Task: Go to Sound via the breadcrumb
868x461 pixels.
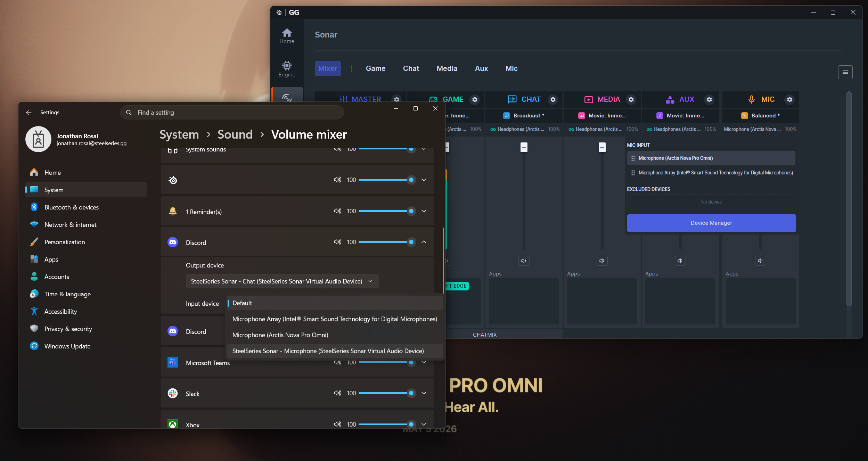Action: pyautogui.click(x=235, y=134)
